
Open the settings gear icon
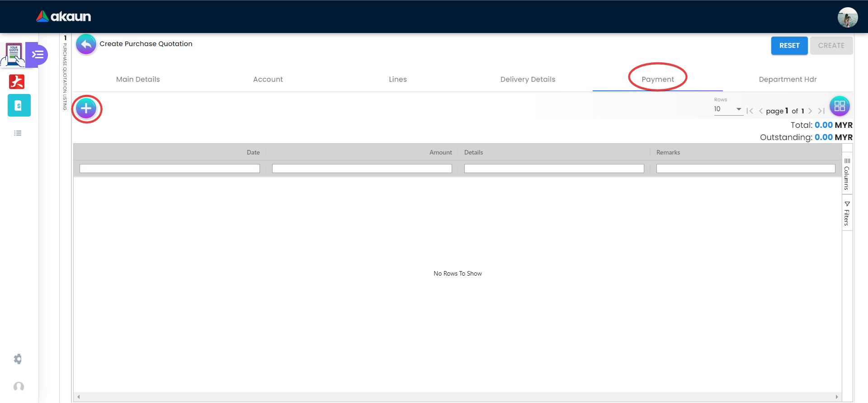[18, 359]
